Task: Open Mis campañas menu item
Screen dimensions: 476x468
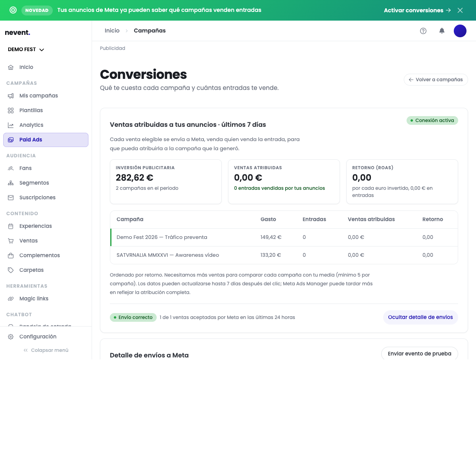Action: point(46,96)
